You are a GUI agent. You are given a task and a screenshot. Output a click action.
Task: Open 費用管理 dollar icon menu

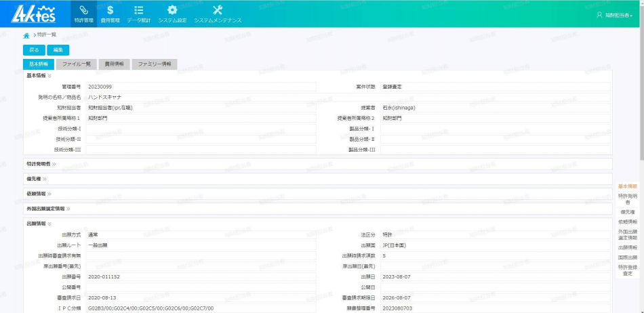[110, 13]
